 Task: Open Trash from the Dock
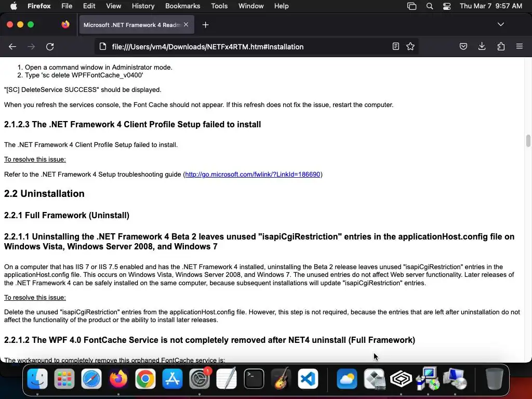point(494,379)
